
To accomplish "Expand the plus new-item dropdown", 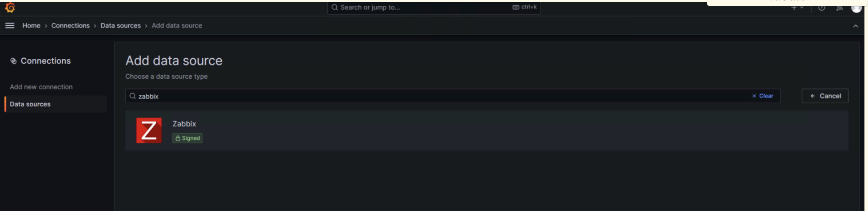I will pyautogui.click(x=797, y=8).
